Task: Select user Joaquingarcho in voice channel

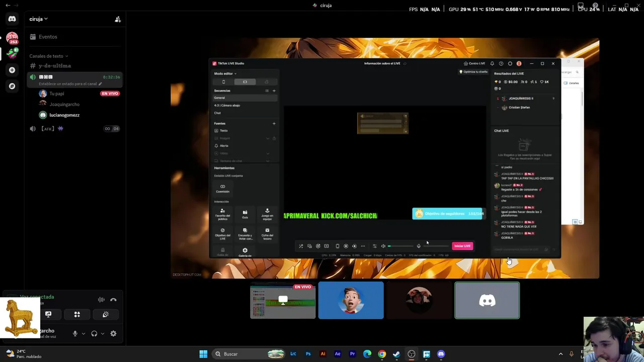Action: tap(64, 104)
